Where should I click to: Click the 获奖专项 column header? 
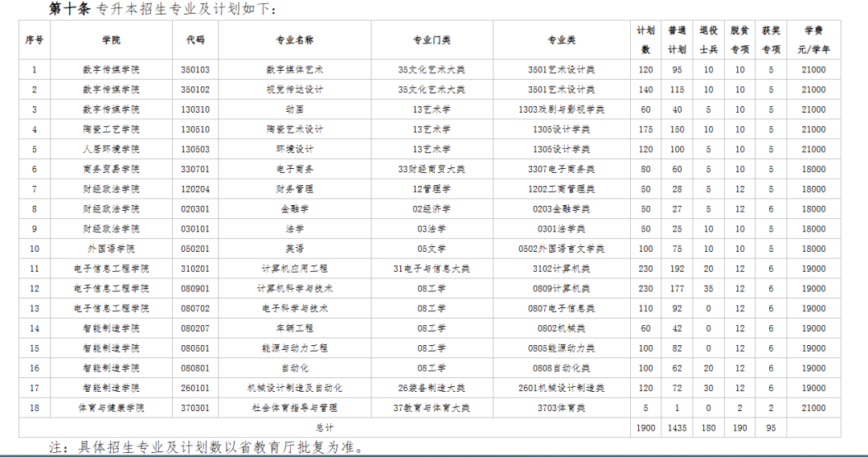coord(771,40)
